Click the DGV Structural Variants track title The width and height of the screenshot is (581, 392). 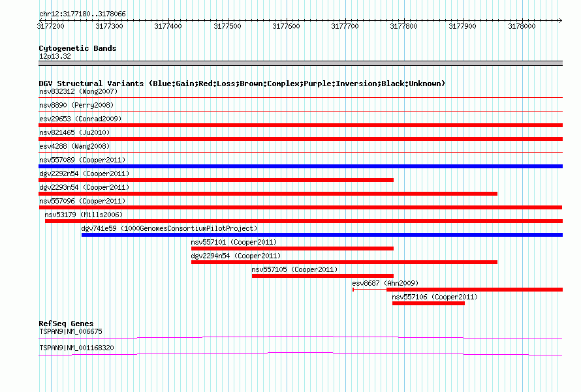(x=242, y=83)
